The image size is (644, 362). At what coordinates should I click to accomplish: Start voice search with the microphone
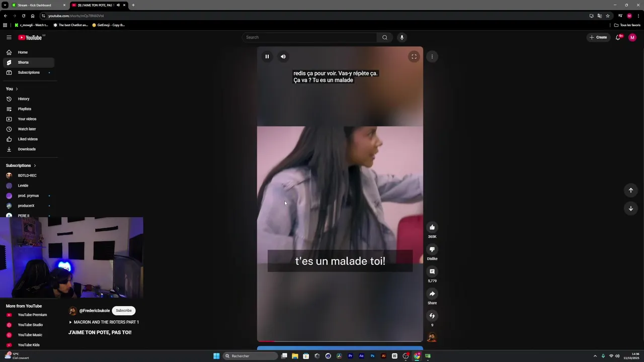tap(401, 37)
